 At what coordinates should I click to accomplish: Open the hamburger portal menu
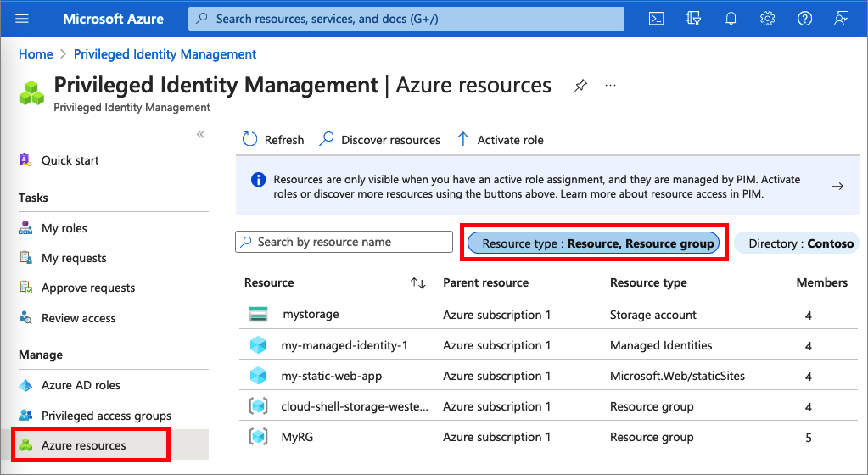(21, 19)
